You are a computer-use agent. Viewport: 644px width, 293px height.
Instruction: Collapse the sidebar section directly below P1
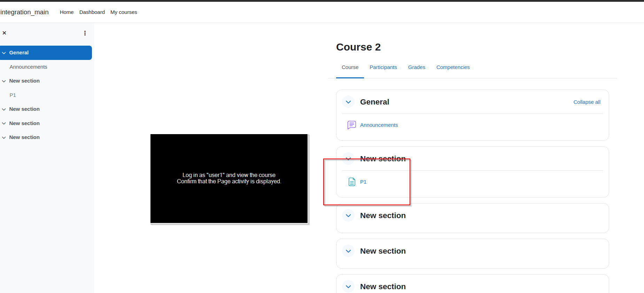tap(4, 109)
